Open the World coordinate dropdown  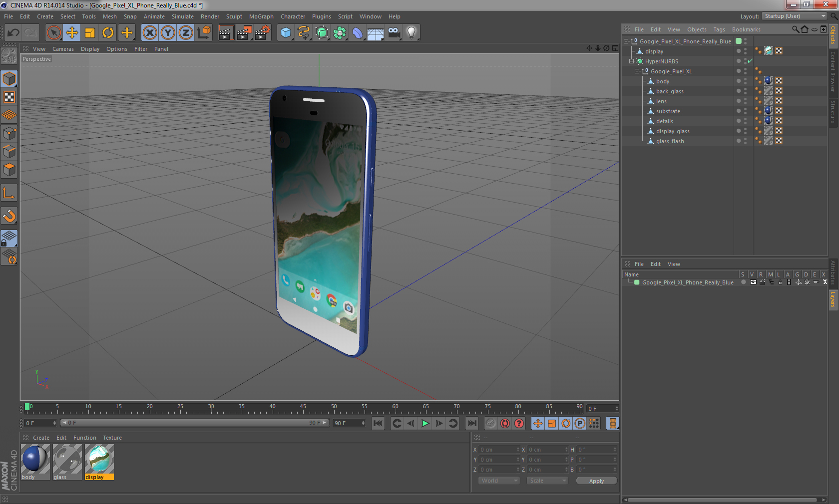499,481
